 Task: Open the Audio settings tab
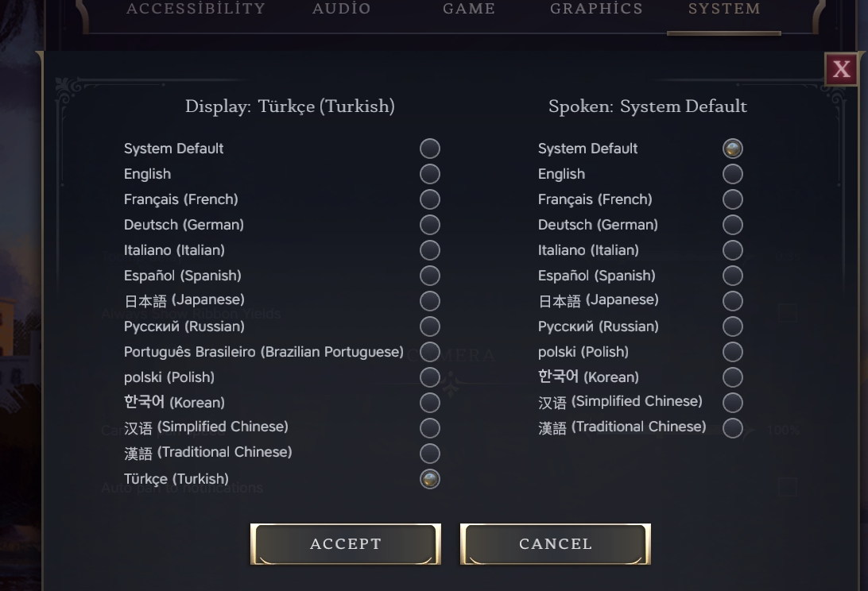pyautogui.click(x=342, y=10)
